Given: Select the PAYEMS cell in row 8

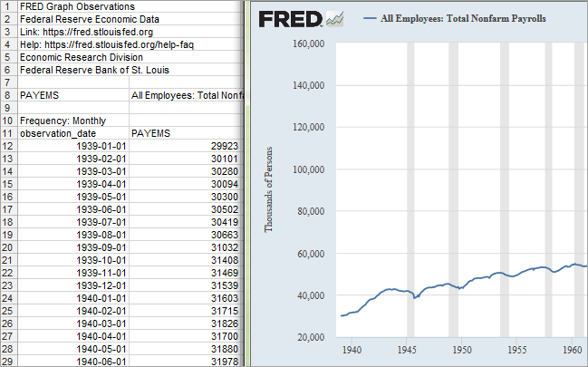Looking at the screenshot, I should (x=73, y=95).
